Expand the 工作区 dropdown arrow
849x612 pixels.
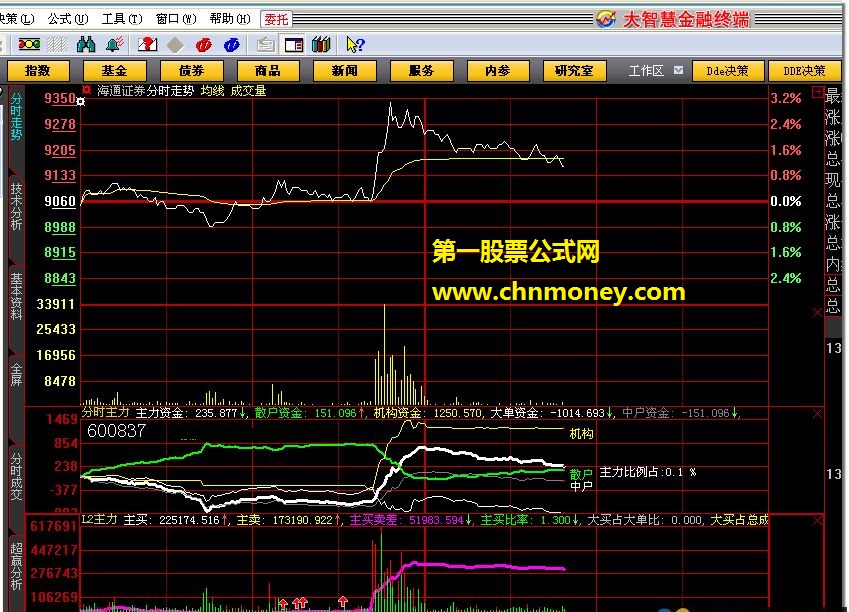pyautogui.click(x=678, y=70)
